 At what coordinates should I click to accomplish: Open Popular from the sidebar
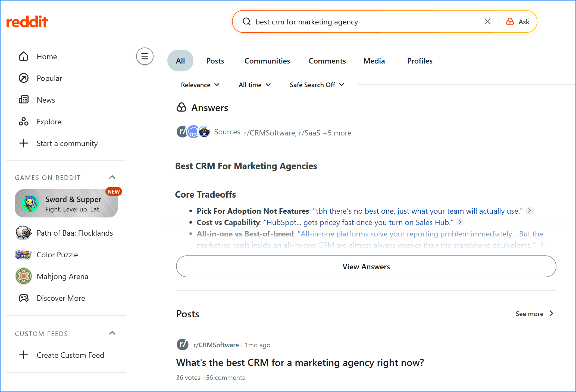click(66, 78)
